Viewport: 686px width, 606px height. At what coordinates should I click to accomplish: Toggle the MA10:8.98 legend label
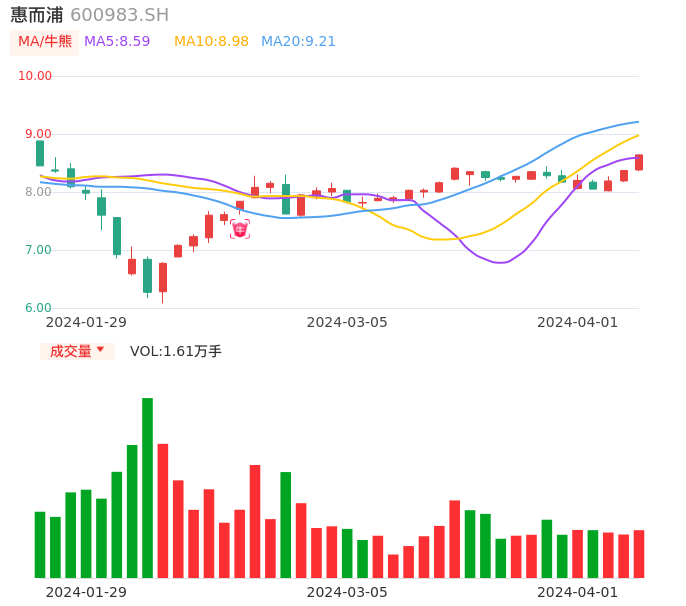(211, 42)
